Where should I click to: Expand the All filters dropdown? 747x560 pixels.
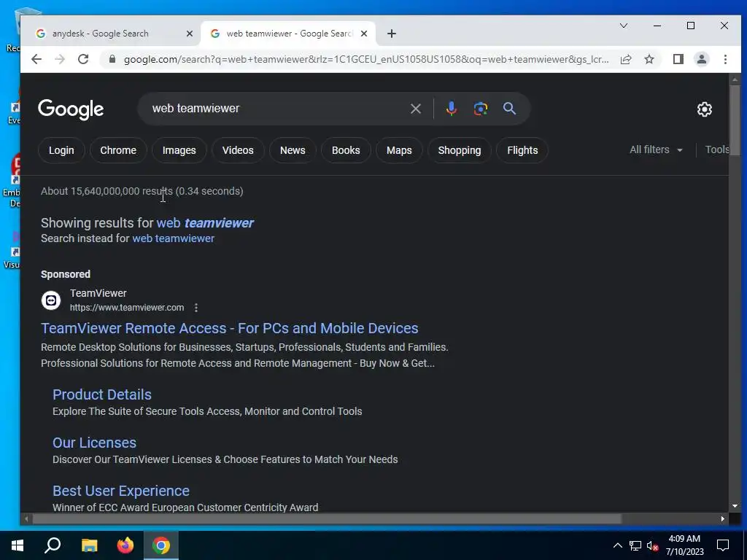point(656,149)
